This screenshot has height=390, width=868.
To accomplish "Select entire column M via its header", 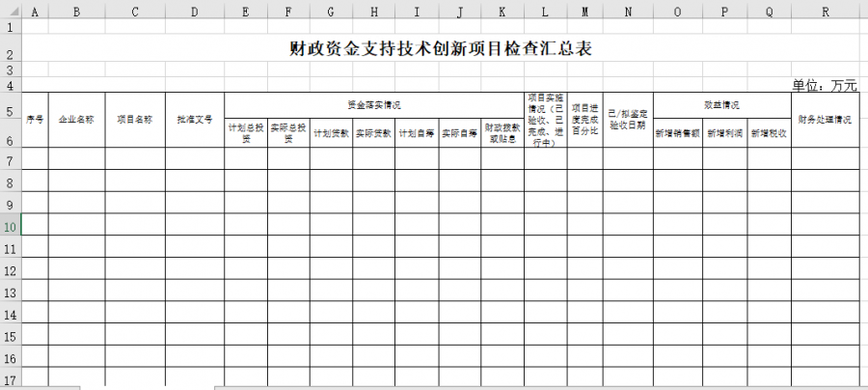I will pyautogui.click(x=585, y=13).
